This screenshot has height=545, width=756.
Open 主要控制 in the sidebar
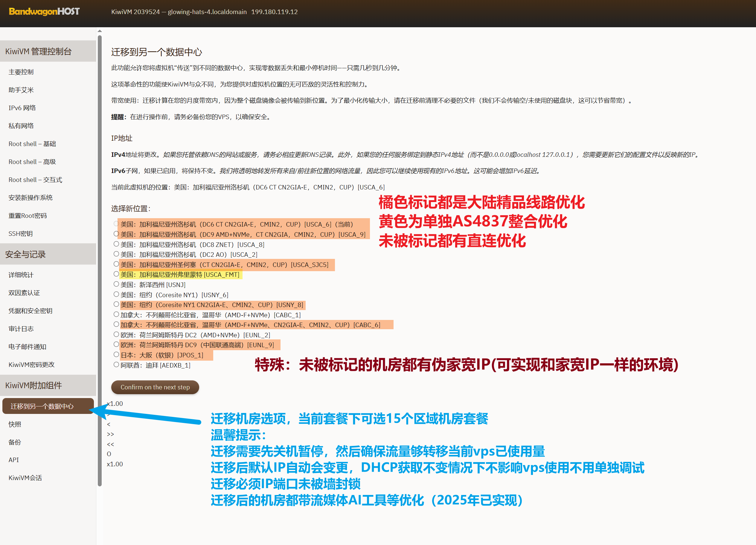point(21,72)
